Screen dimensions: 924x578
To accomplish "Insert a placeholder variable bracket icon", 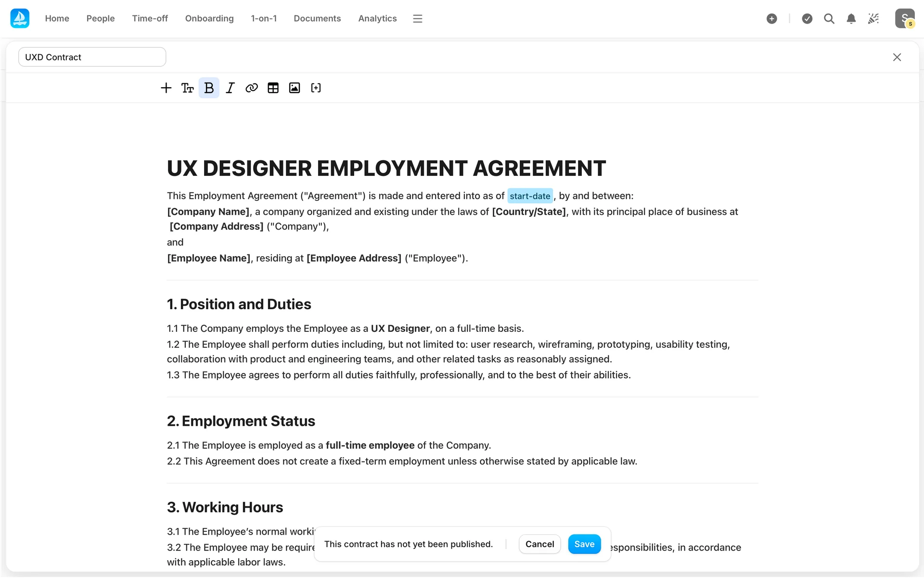I will [x=316, y=88].
